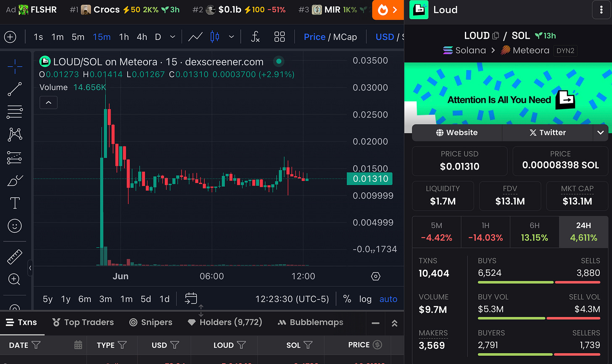Toggle auto scale
This screenshot has width=612, height=364.
tap(388, 299)
